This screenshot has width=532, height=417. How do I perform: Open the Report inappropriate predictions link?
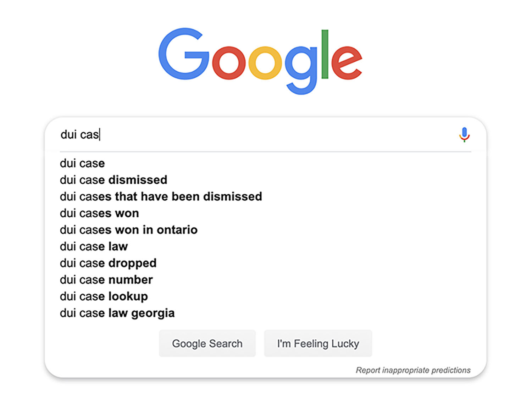click(413, 370)
